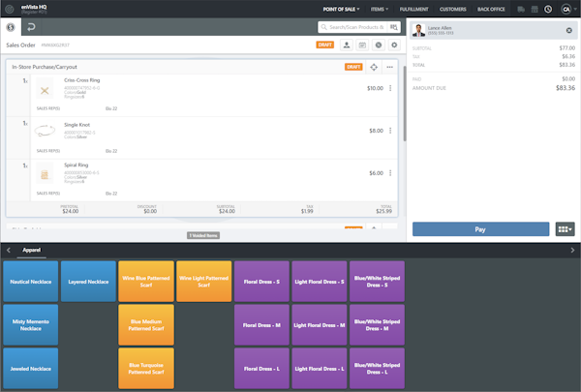This screenshot has width=581, height=392.
Task: Click the store icon in header
Action: 535,10
